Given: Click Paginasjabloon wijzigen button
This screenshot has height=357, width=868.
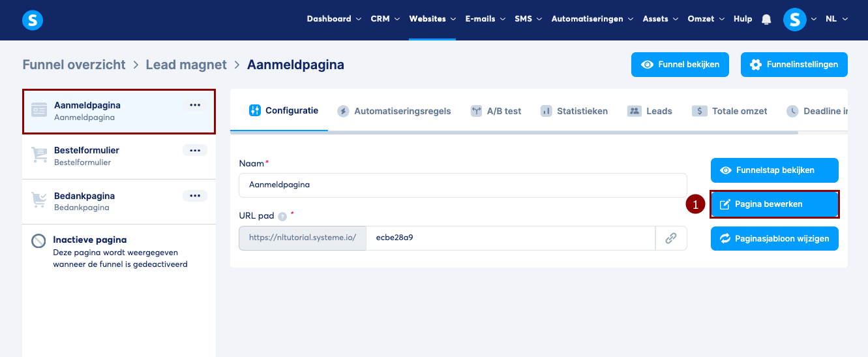Looking at the screenshot, I should 775,238.
